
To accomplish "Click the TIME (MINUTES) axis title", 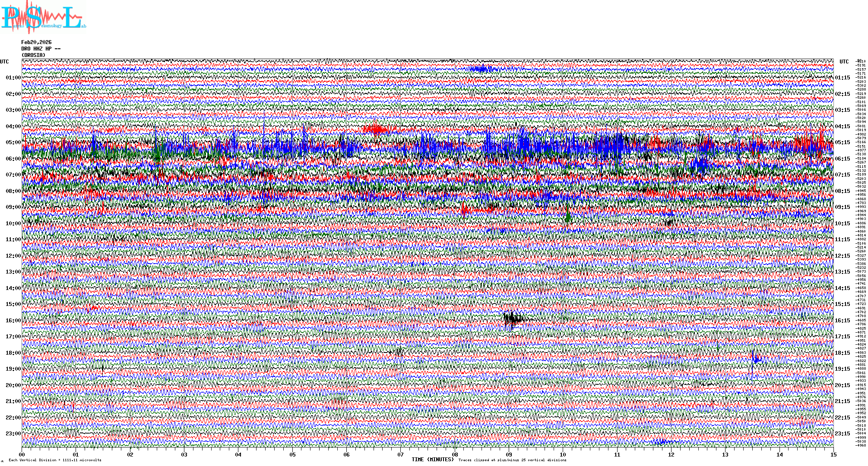I will (x=432, y=460).
